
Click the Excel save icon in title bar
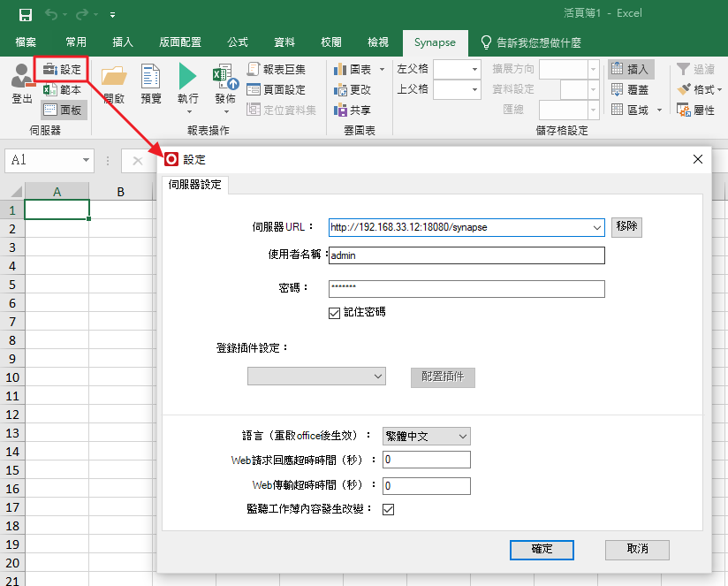pyautogui.click(x=26, y=14)
